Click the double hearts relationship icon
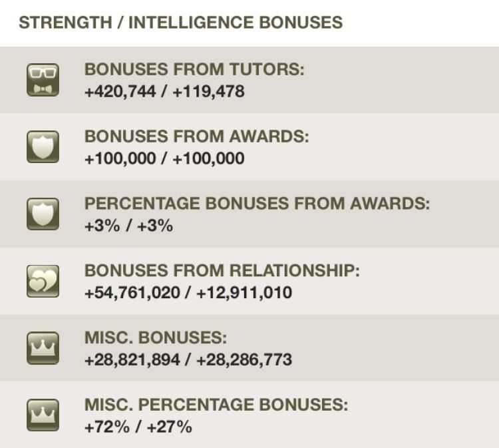The width and height of the screenshot is (499, 448). tap(43, 281)
